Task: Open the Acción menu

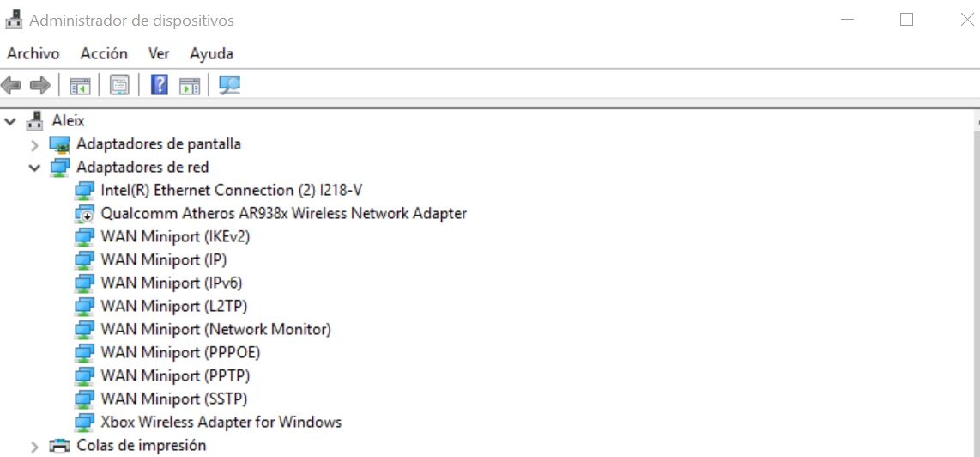Action: point(104,54)
